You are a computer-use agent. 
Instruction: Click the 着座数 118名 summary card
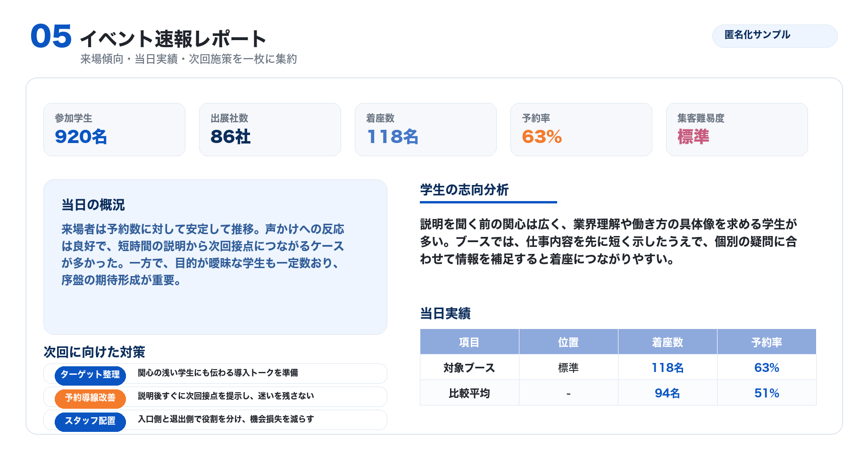coord(426,129)
